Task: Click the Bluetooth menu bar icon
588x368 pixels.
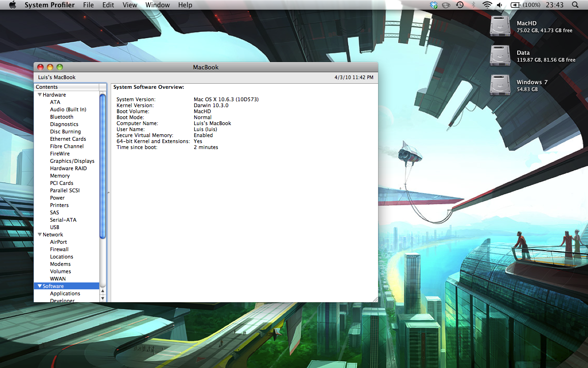Action: point(473,5)
